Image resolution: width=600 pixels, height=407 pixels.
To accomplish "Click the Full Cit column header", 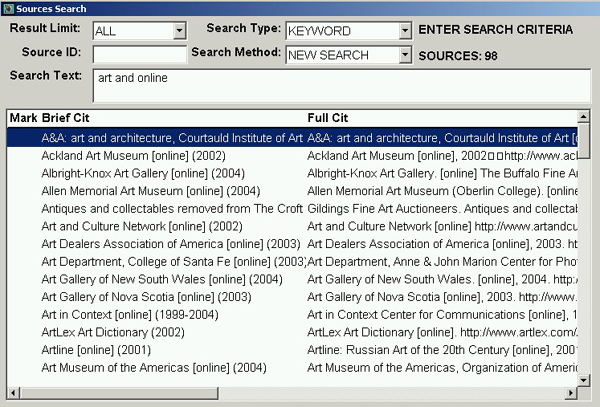I will (328, 118).
